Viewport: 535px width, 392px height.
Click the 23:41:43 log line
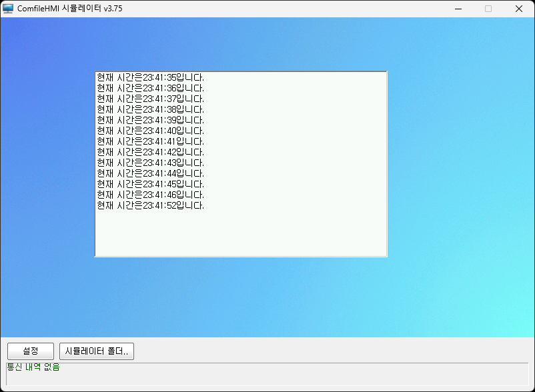tap(150, 163)
